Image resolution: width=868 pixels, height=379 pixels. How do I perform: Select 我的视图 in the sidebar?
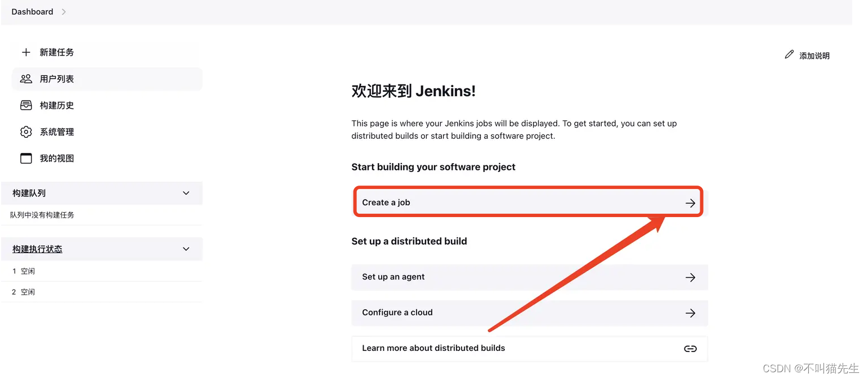(x=57, y=158)
